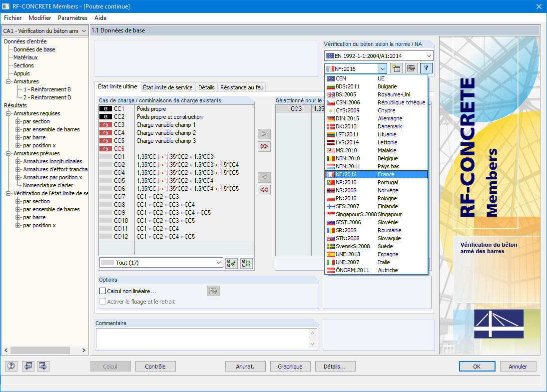547x392 pixels.
Task: Select UNE:2013 Espagne flag entry
Action: tap(376, 254)
